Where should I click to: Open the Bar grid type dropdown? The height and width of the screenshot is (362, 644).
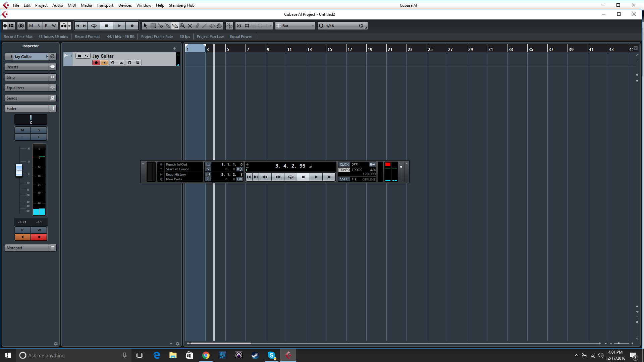coord(295,26)
